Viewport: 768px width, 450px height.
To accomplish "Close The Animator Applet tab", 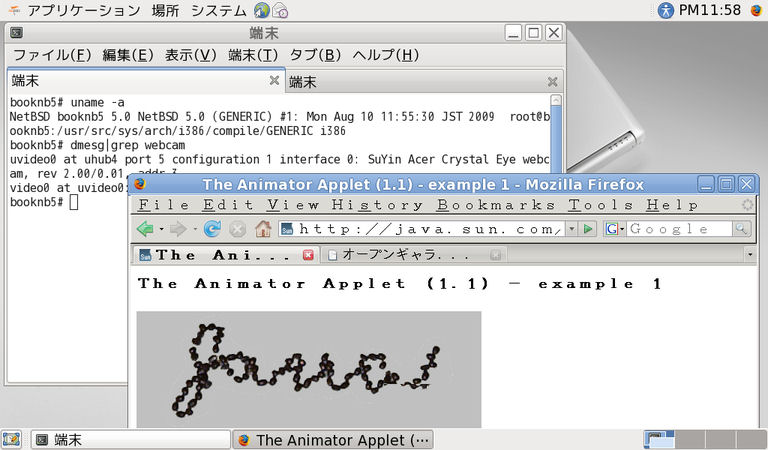I will (x=308, y=255).
